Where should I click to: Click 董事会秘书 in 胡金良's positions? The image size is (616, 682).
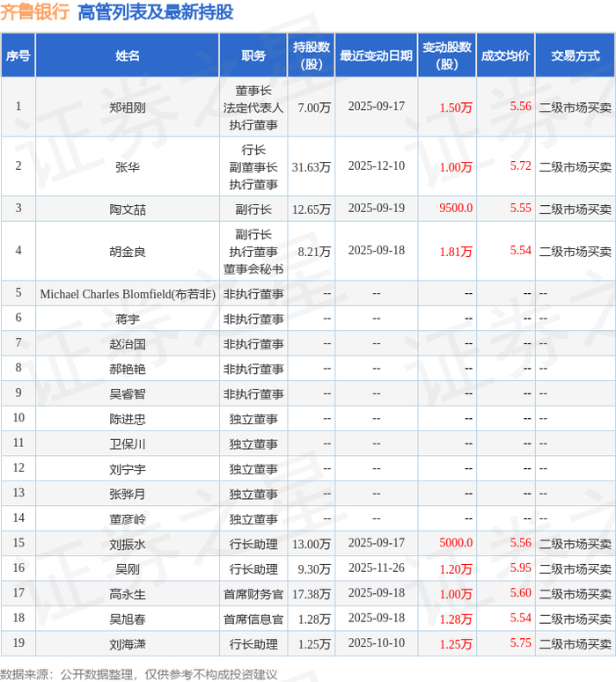point(253,268)
